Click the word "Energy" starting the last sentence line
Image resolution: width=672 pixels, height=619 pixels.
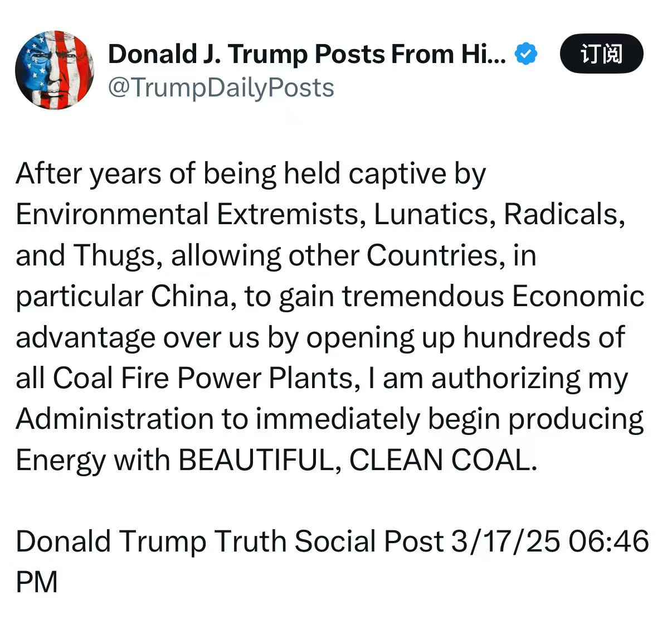(60, 460)
